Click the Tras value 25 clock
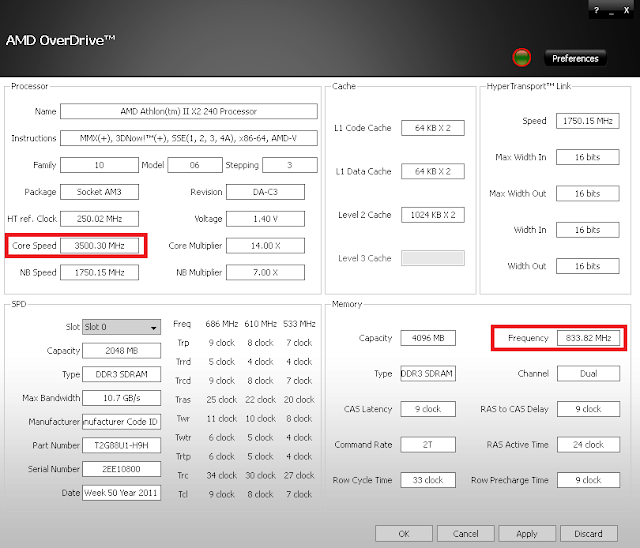The height and width of the screenshot is (548, 640). tap(222, 399)
